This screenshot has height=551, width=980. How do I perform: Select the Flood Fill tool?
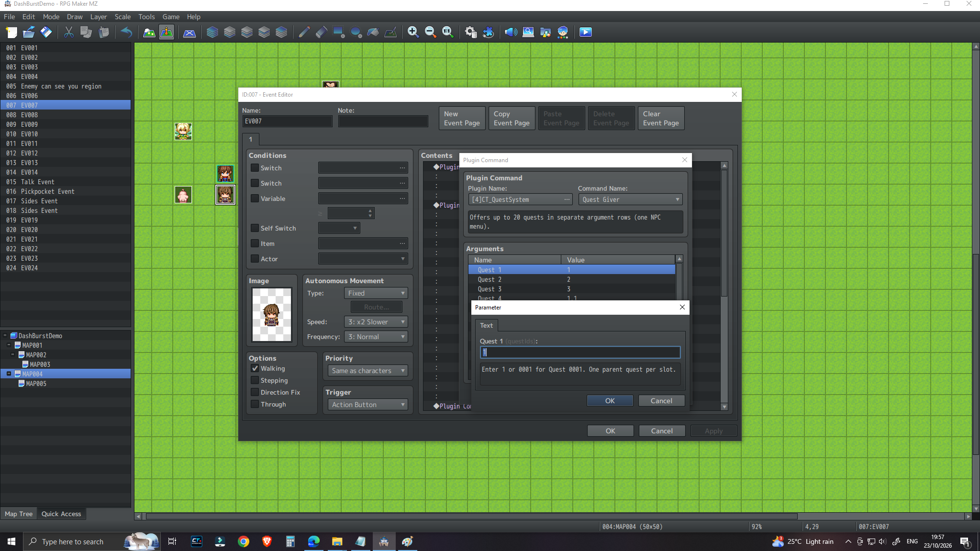pyautogui.click(x=373, y=32)
